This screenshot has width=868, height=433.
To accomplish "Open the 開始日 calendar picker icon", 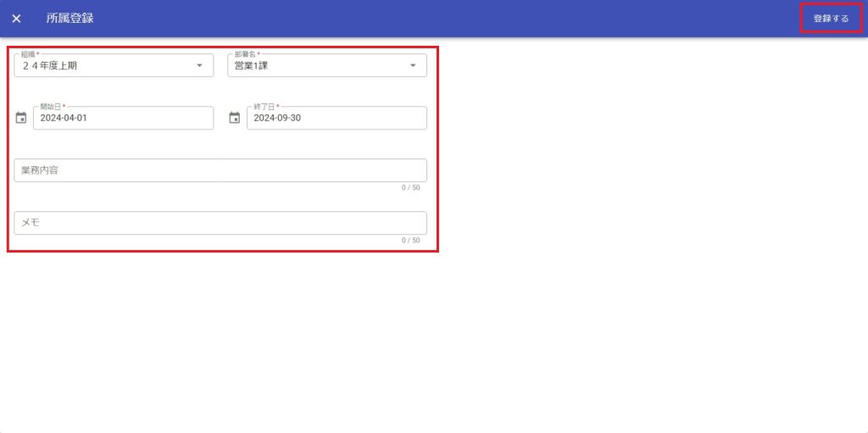I will pyautogui.click(x=21, y=118).
